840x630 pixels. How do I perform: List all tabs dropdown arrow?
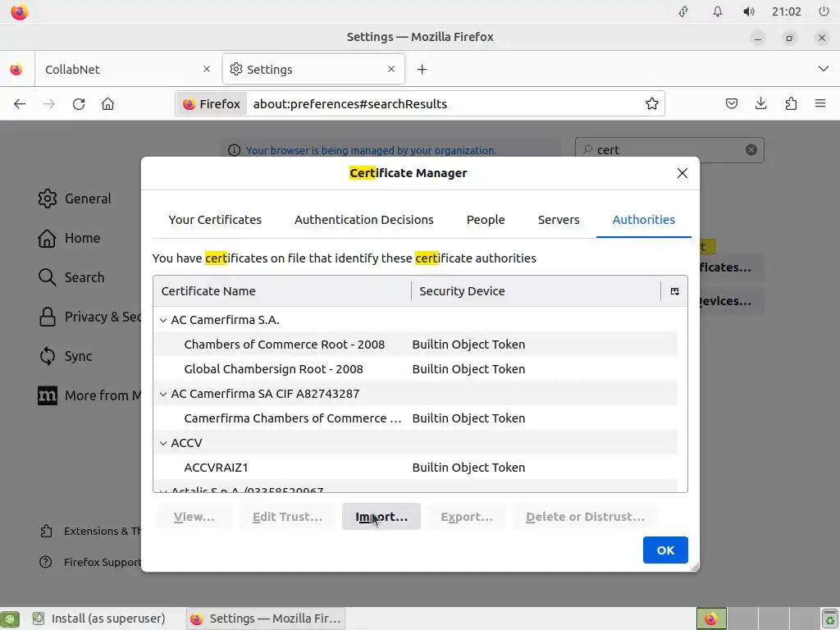pos(824,69)
